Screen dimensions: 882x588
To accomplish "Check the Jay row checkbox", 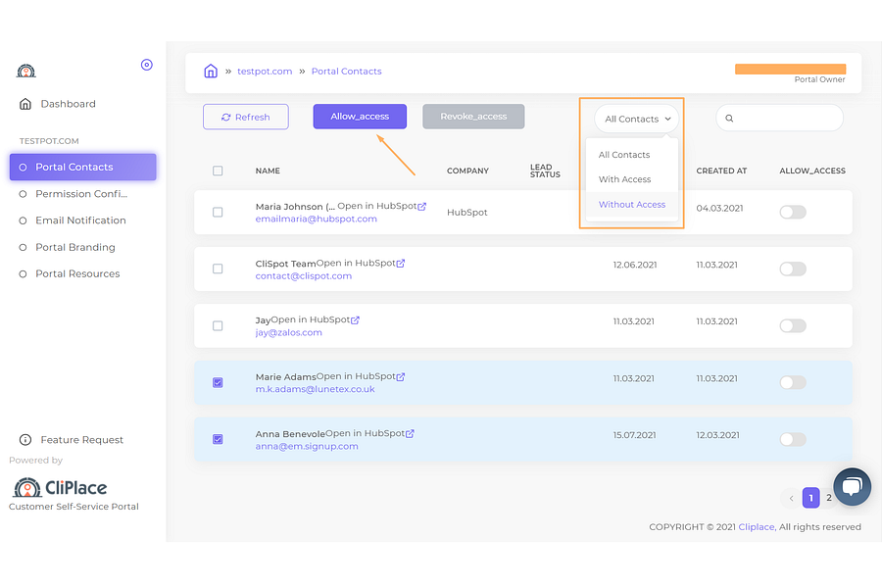I will coord(218,325).
